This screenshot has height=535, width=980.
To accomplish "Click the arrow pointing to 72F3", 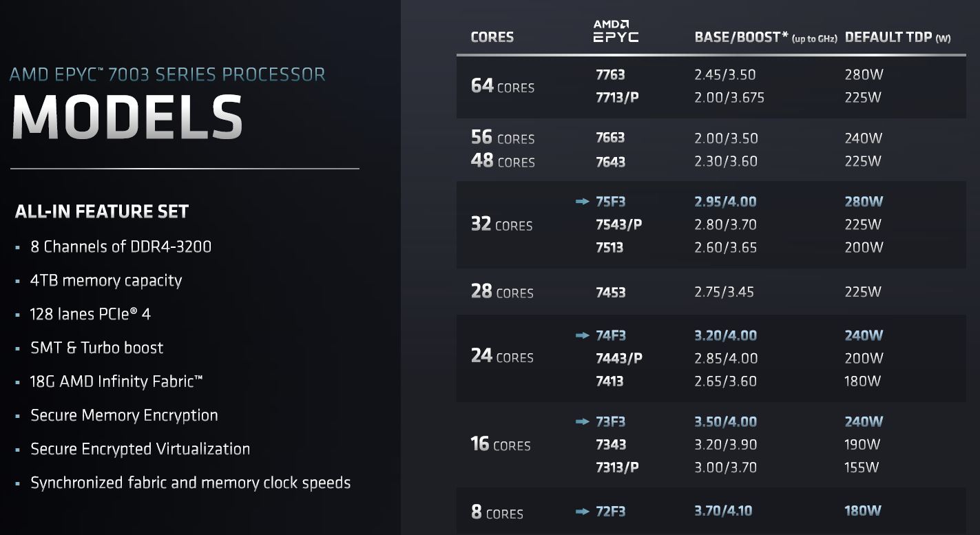I will 583,512.
